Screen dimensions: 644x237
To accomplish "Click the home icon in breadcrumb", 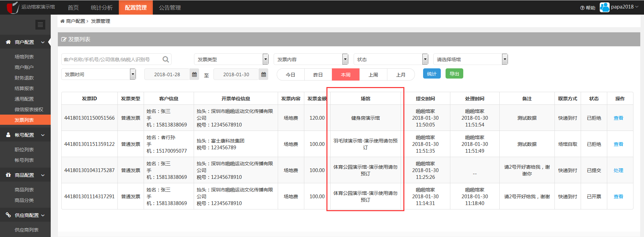I will pos(62,21).
